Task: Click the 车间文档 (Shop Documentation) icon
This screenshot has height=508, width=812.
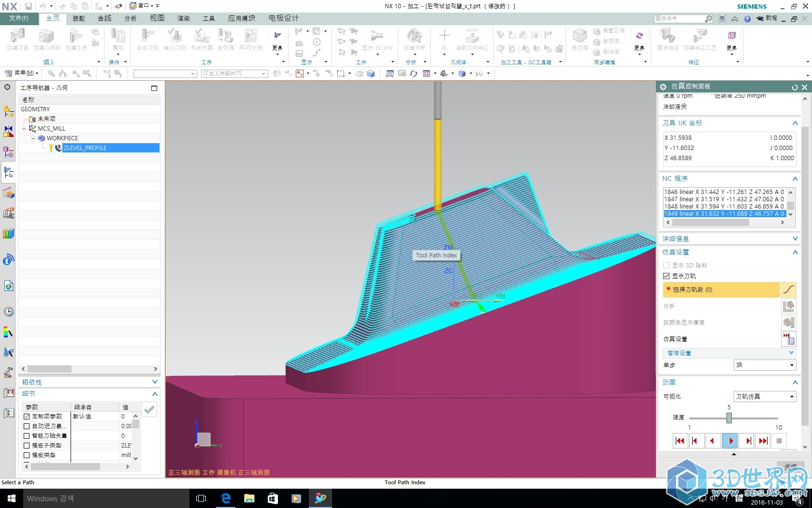Action: 250,40
